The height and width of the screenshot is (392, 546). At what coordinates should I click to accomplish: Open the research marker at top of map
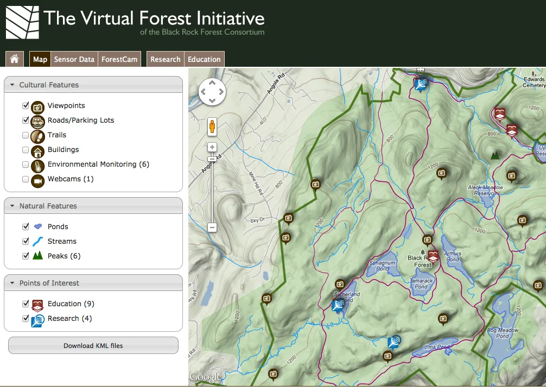(x=421, y=84)
